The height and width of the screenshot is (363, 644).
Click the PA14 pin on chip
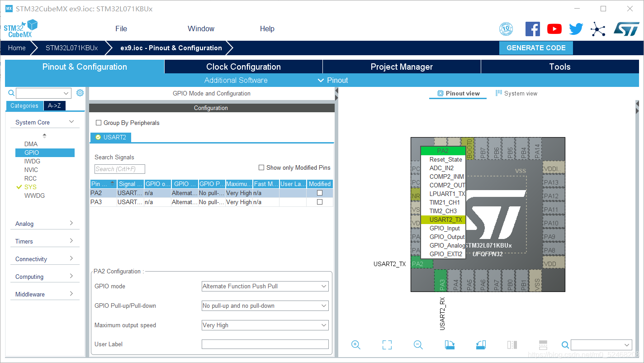point(536,149)
